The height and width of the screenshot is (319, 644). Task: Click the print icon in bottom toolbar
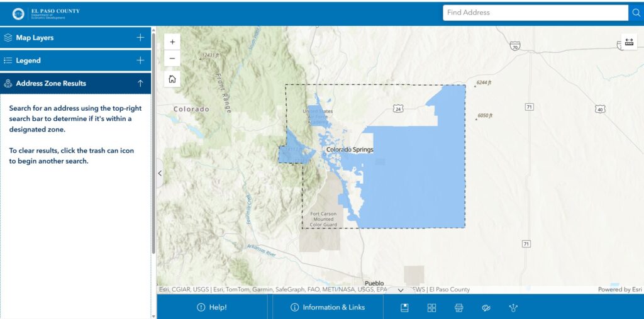pyautogui.click(x=458, y=308)
